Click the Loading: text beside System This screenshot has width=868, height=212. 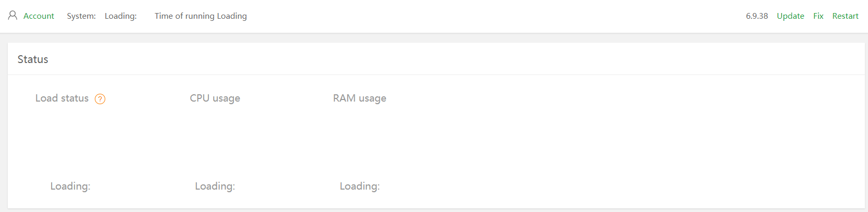point(120,16)
